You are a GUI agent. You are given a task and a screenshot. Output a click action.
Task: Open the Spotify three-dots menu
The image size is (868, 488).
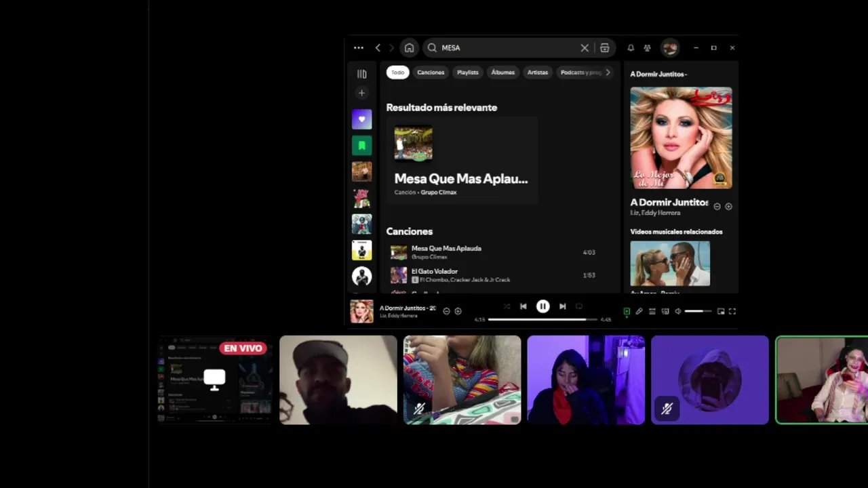359,48
